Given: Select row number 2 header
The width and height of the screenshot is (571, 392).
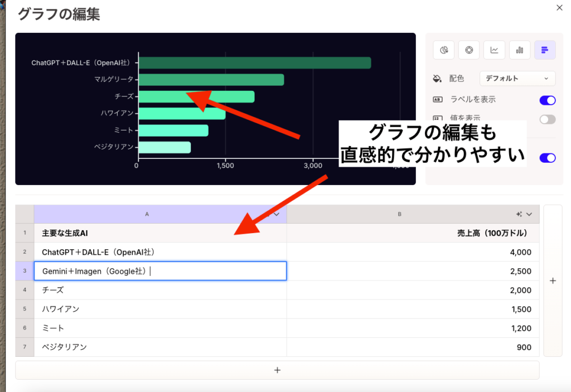Looking at the screenshot, I should coord(25,251).
